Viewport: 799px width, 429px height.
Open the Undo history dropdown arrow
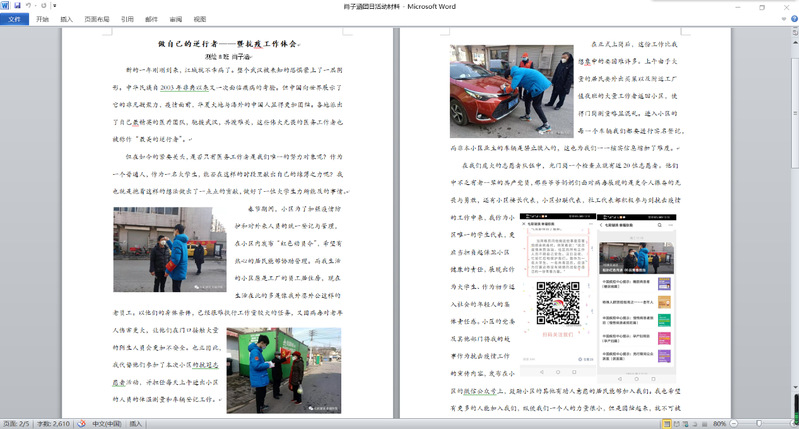pos(36,5)
